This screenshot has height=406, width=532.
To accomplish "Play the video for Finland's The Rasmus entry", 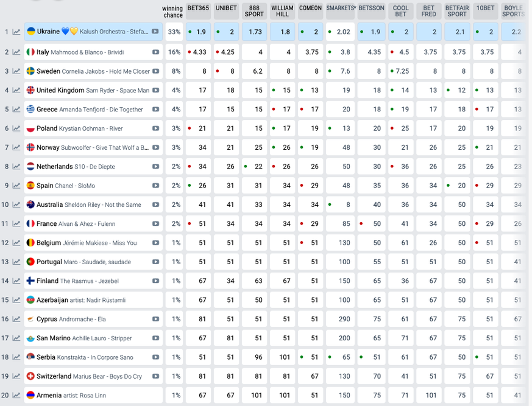I will tap(156, 281).
